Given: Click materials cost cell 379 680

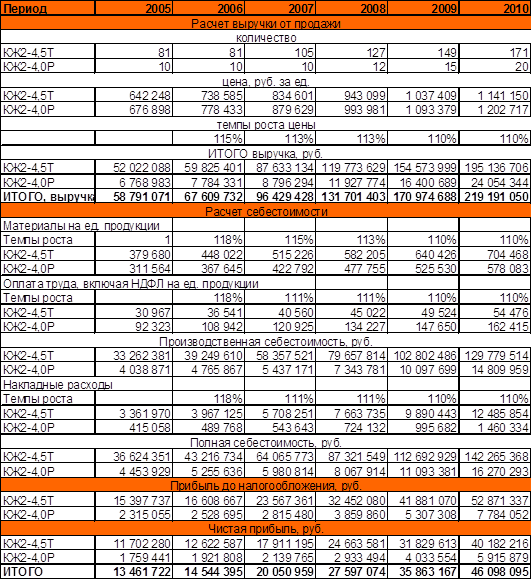Looking at the screenshot, I should pos(134,254).
